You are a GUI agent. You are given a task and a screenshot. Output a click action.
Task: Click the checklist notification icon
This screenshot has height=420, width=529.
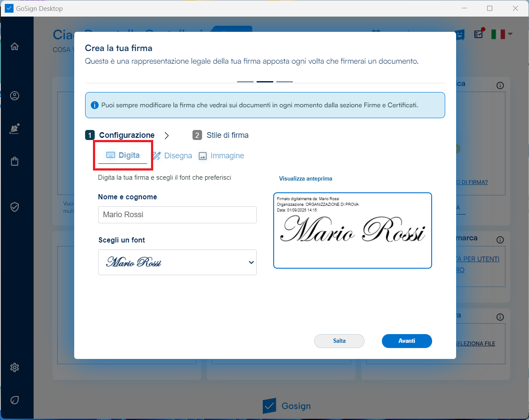(x=479, y=34)
